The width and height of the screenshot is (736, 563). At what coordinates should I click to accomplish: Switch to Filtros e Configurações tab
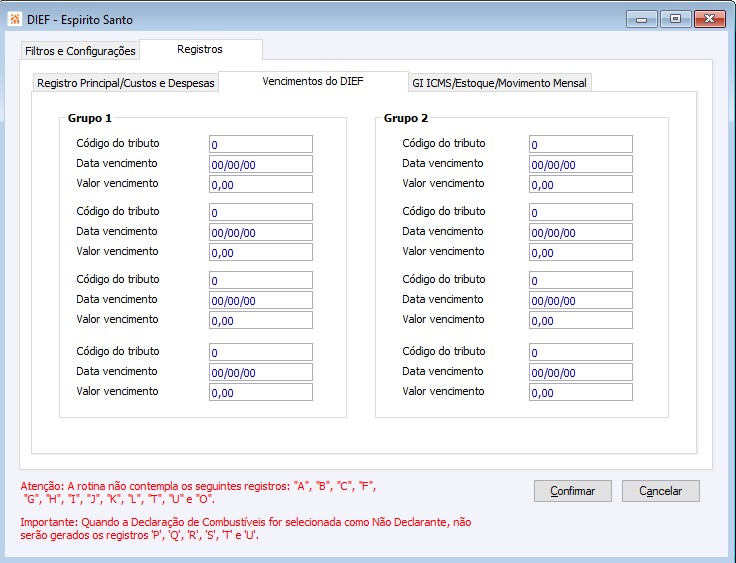point(80,51)
